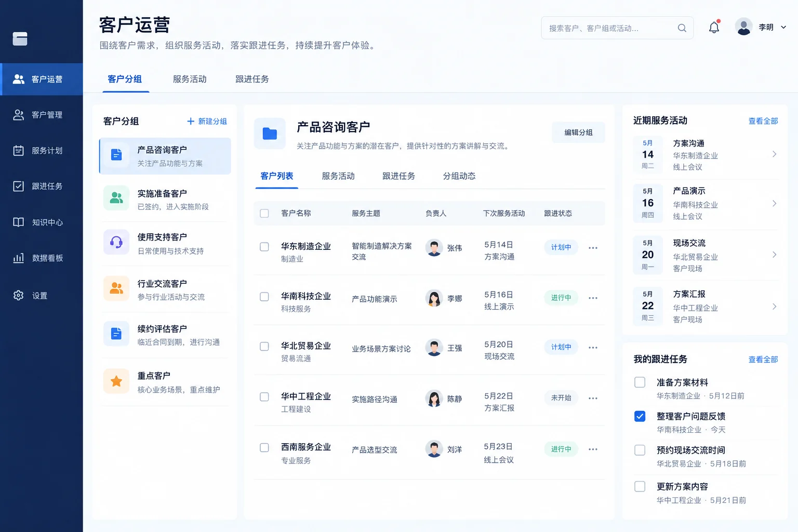Click 查看全部 link for 我的跟进任务

(763, 360)
